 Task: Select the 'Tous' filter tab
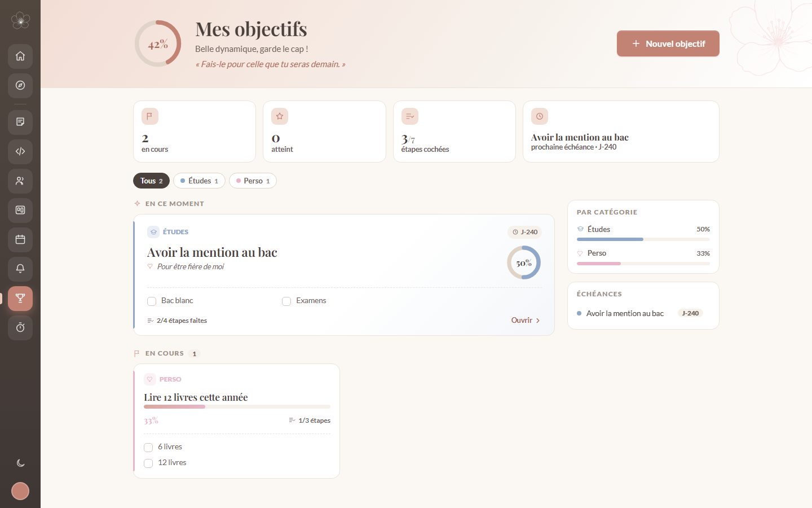(x=151, y=181)
